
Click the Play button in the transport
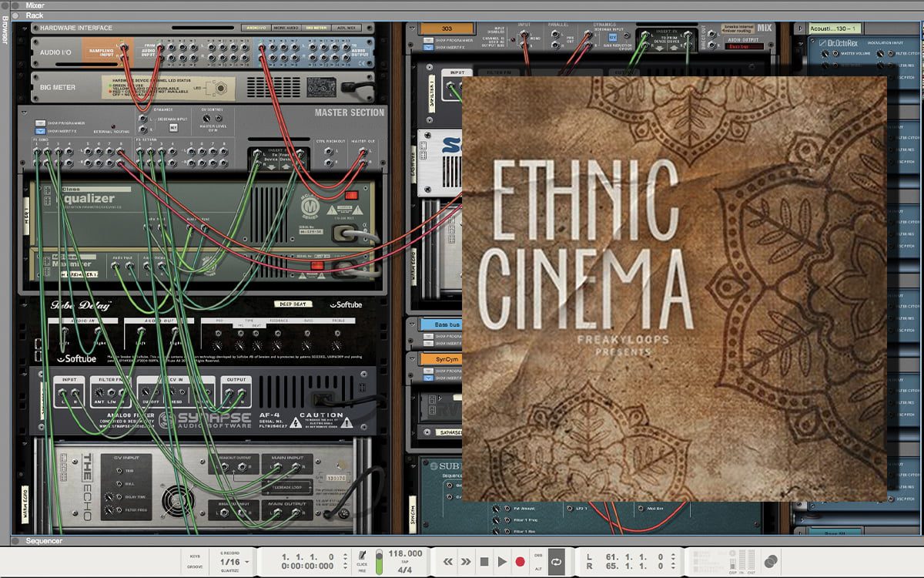[502, 562]
